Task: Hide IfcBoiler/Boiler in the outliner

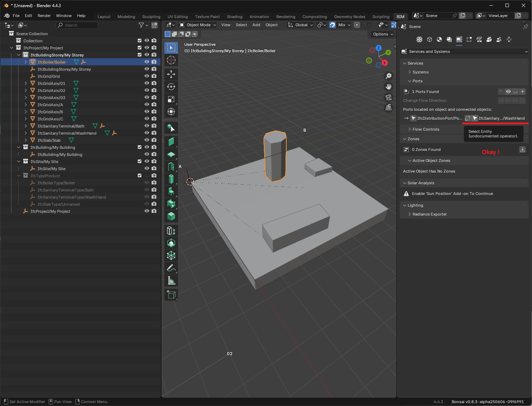Action: [147, 62]
